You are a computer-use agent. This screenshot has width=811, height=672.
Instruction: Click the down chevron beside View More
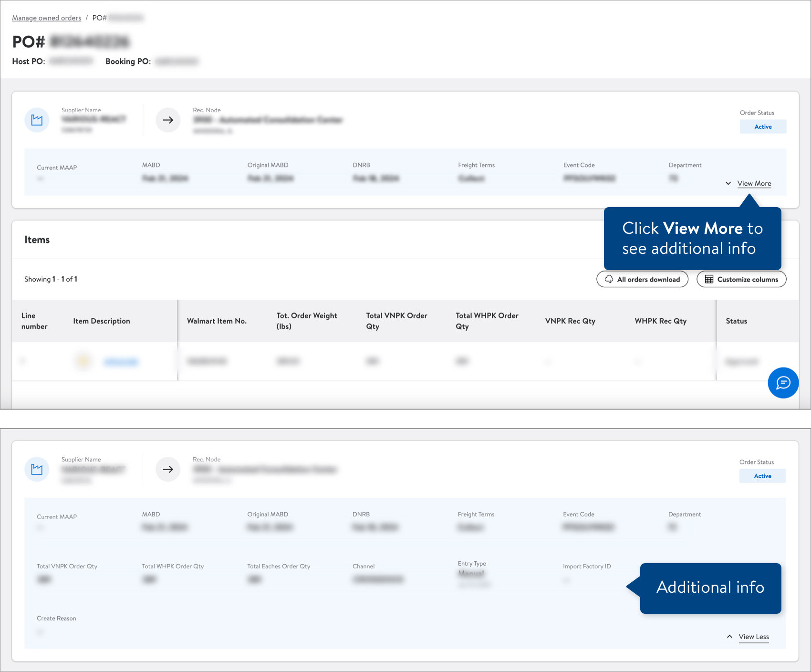coord(728,183)
